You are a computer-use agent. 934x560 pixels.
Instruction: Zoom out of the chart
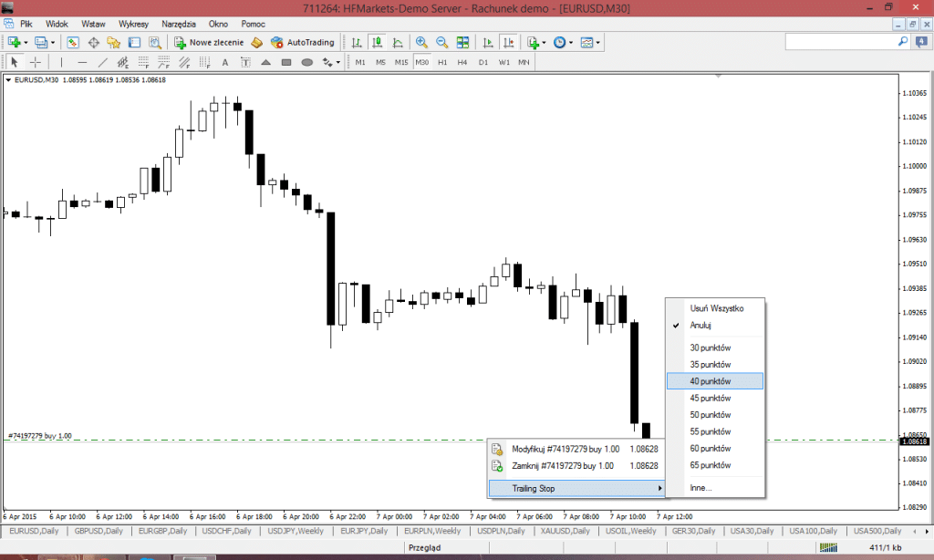(x=443, y=42)
